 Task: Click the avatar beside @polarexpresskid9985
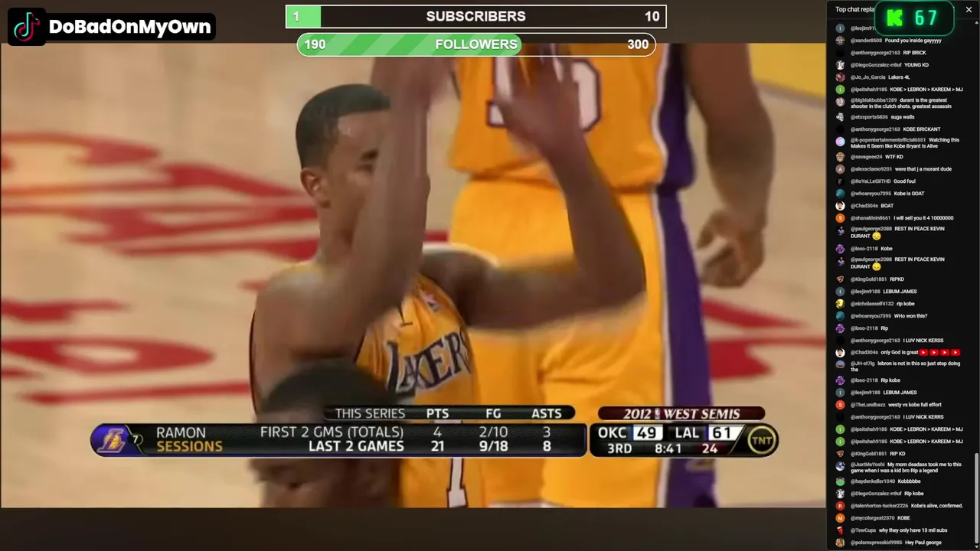[840, 543]
